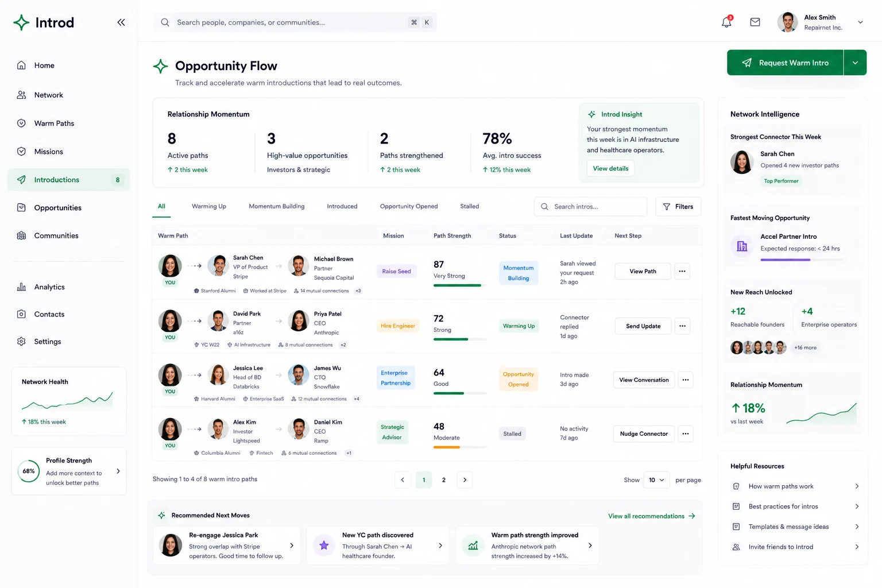Open more options for Daniel Kim row
The width and height of the screenshot is (882, 588).
[686, 434]
